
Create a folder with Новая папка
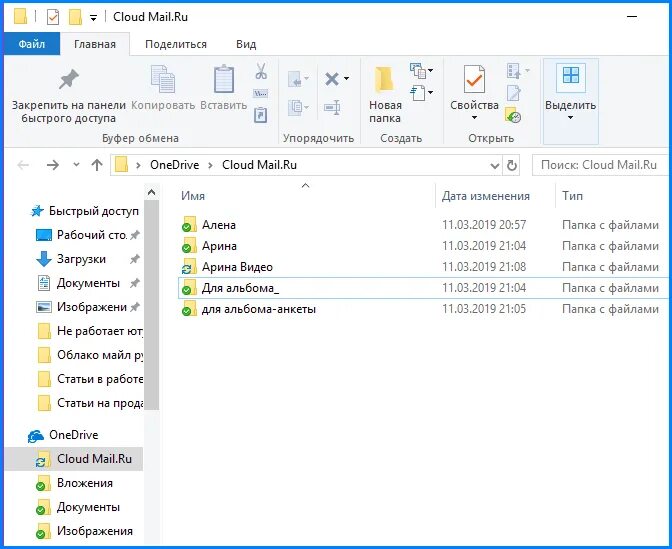tap(385, 95)
